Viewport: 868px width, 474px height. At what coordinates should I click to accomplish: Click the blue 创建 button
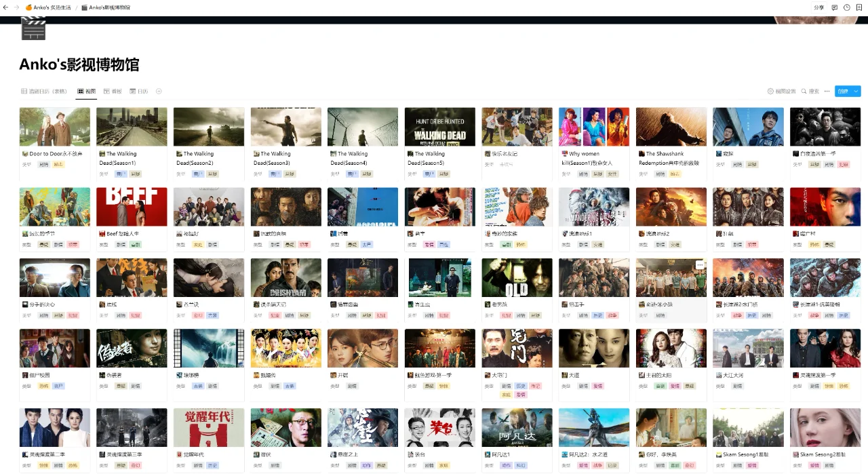(x=843, y=91)
